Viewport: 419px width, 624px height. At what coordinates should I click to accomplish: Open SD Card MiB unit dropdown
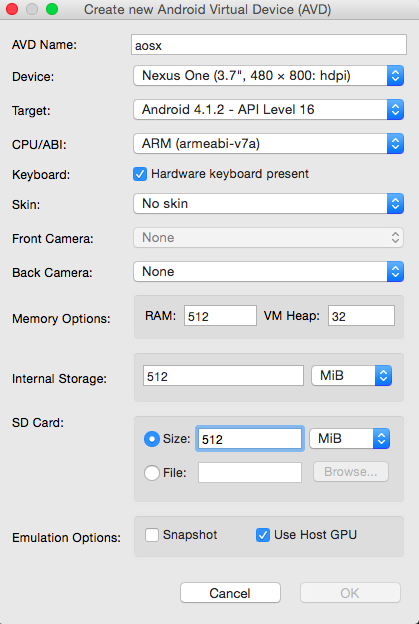point(349,439)
